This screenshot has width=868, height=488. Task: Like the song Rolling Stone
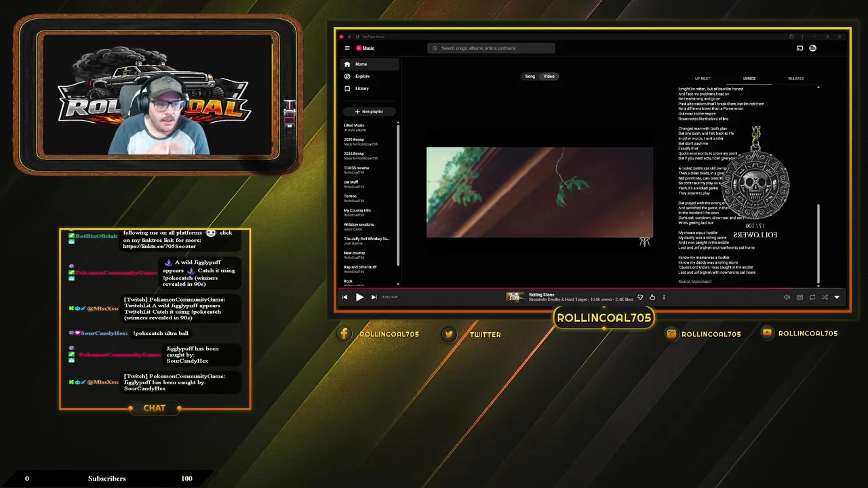point(652,297)
